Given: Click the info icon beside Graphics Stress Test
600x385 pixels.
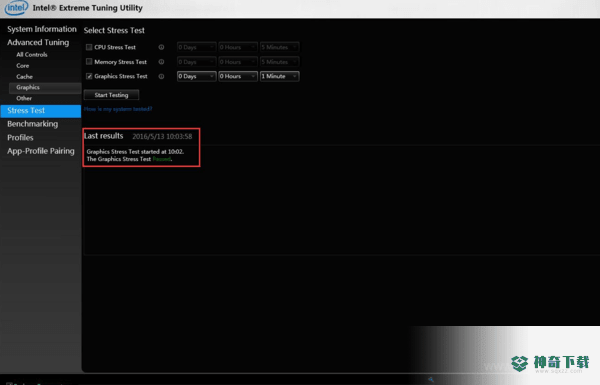Looking at the screenshot, I should (161, 76).
